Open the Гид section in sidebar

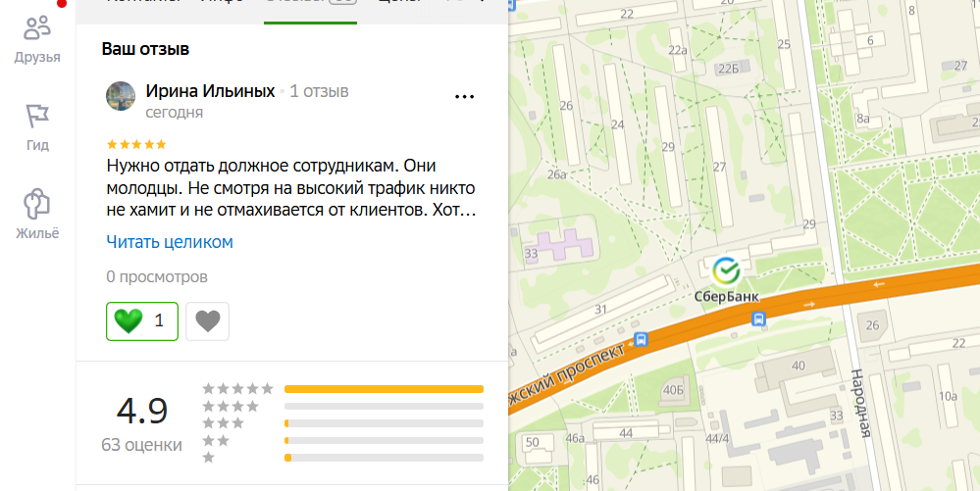tap(37, 128)
